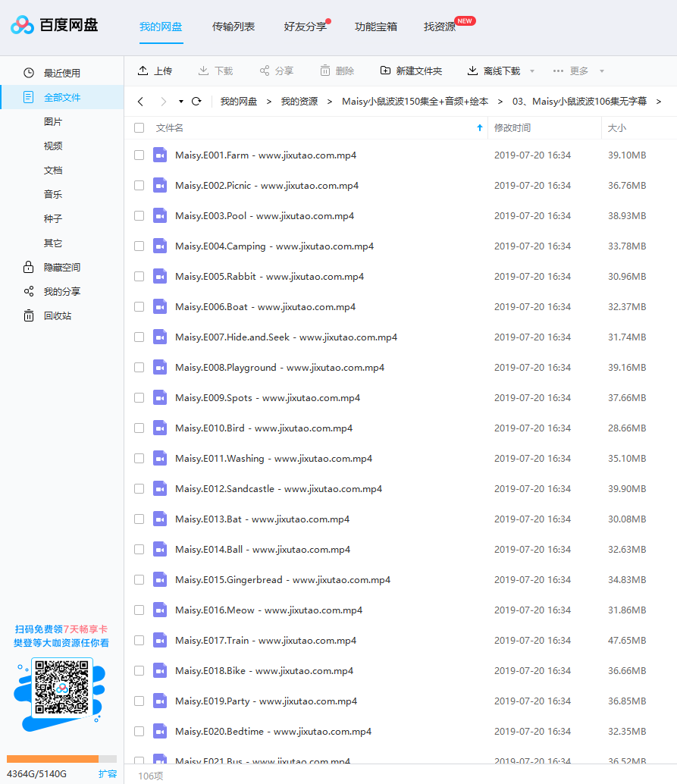Check the box for Maisy.E013.Bat
This screenshot has width=677, height=784.
point(139,519)
